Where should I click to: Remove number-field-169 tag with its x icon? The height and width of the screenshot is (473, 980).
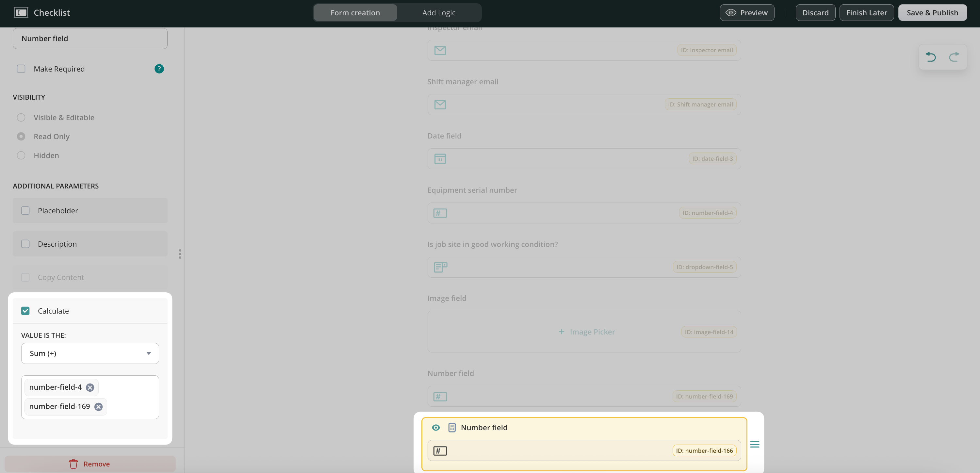[x=99, y=407]
